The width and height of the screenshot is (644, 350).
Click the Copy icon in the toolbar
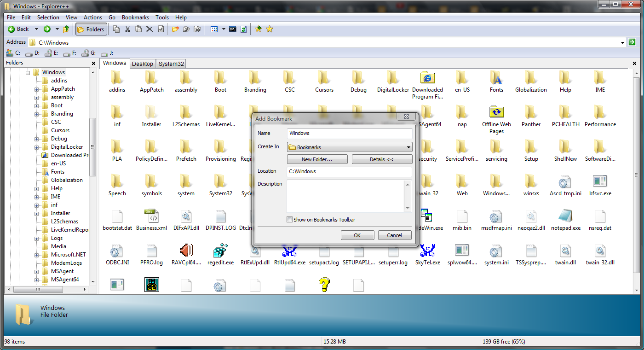point(116,29)
